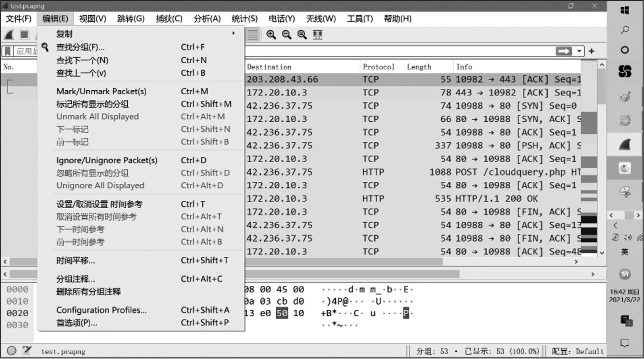Click the shark fin start capture icon
This screenshot has width=644, height=359.
(x=9, y=35)
